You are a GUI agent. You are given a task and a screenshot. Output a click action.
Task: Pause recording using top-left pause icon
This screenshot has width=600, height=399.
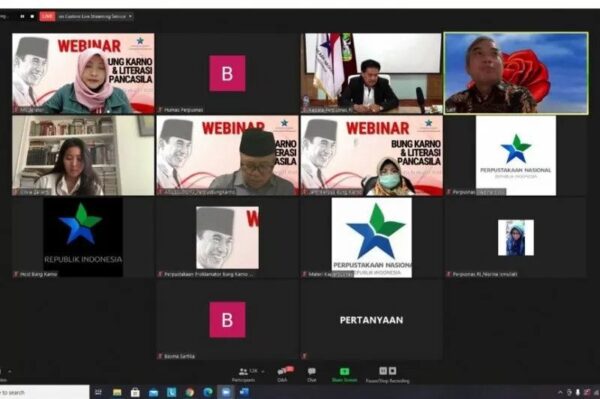tap(23, 16)
